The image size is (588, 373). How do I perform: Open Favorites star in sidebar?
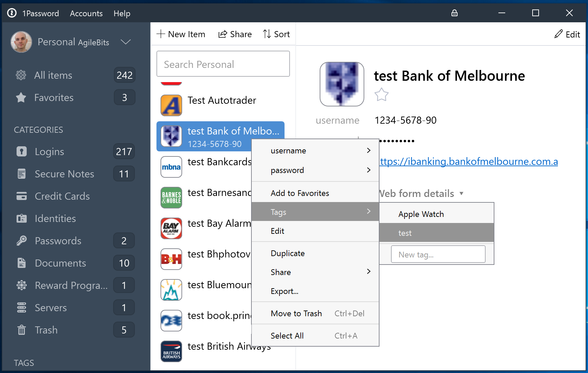[x=21, y=98]
